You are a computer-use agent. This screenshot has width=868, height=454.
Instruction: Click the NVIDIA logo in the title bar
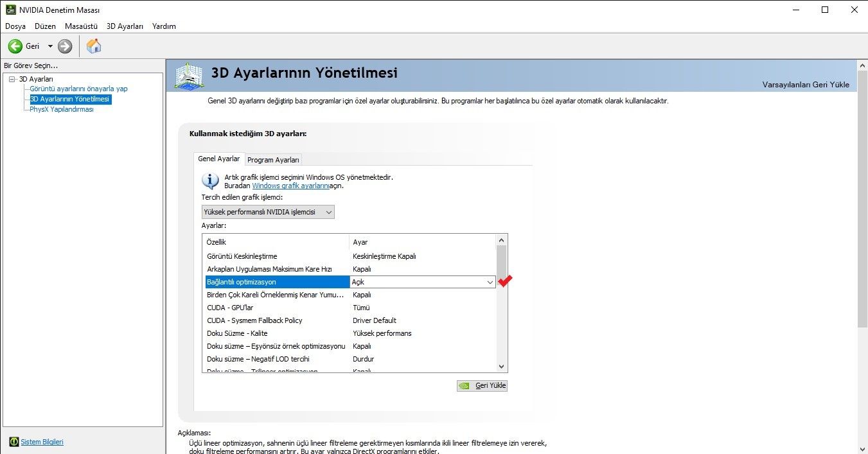click(11, 10)
